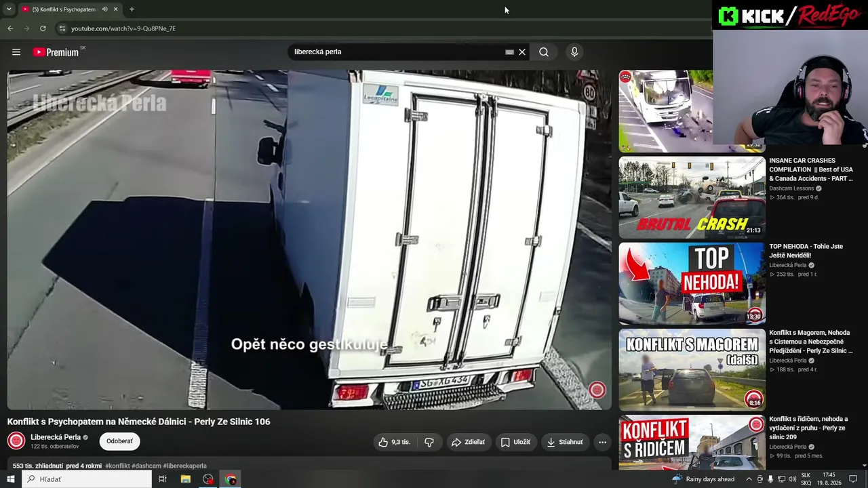Expand the tab search dropdown arrow
The width and height of the screenshot is (868, 488).
(9, 9)
